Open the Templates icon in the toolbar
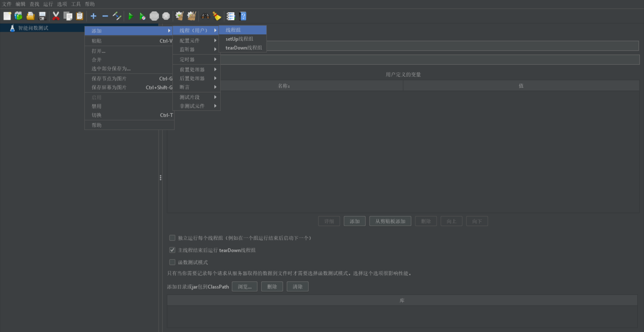 pyautogui.click(x=18, y=16)
